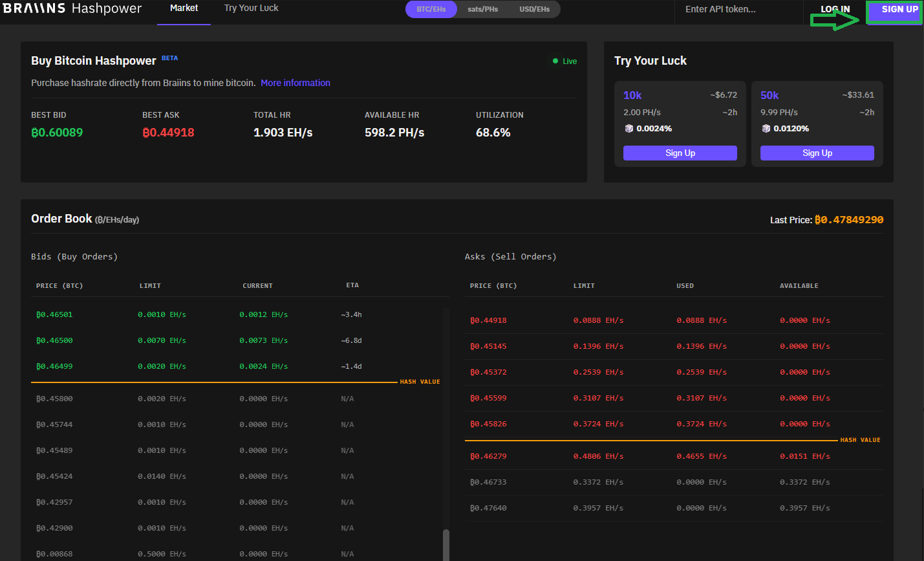Click the Bids ETA column header
The height and width of the screenshot is (561, 924).
pos(352,285)
